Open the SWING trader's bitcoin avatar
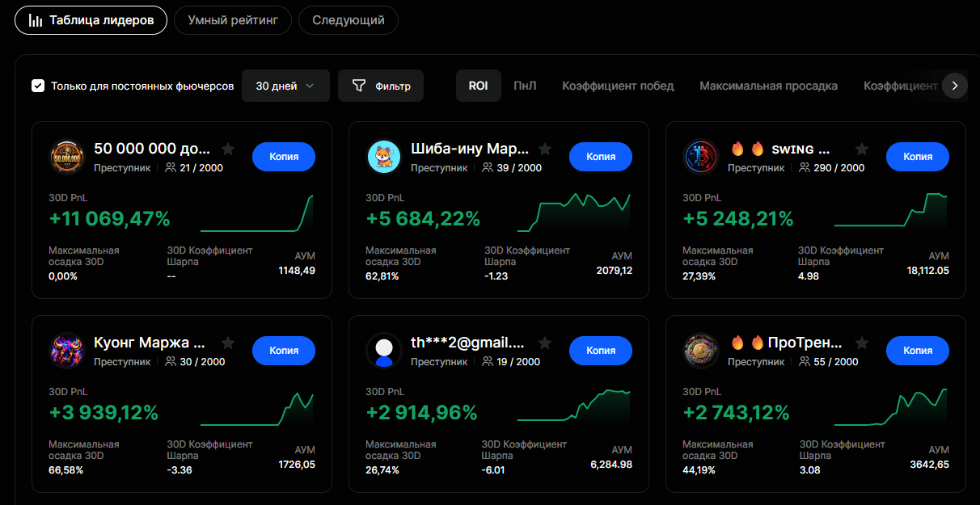Viewport: 980px width, 505px height. tap(701, 157)
